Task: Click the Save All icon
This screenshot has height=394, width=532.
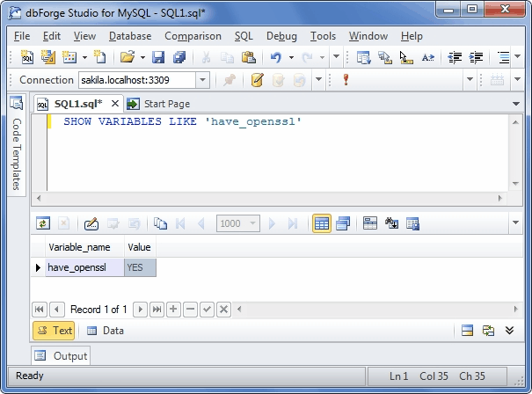Action: 179,57
